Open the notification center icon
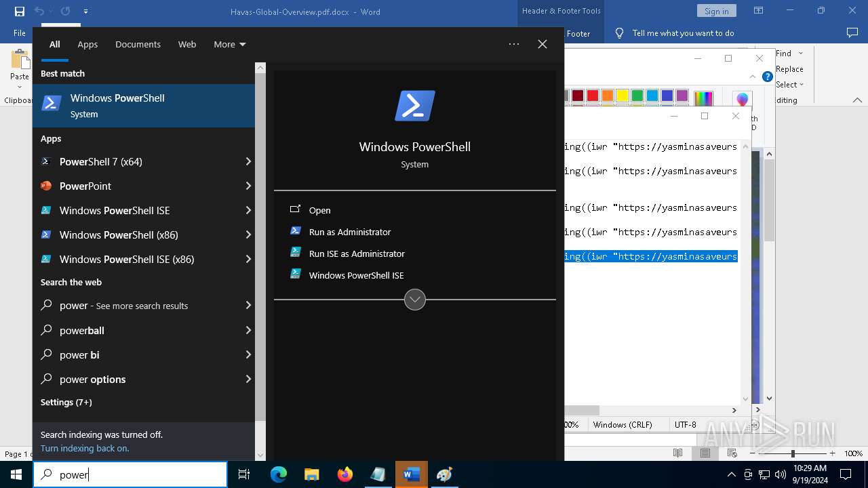The image size is (868, 488). click(x=846, y=474)
